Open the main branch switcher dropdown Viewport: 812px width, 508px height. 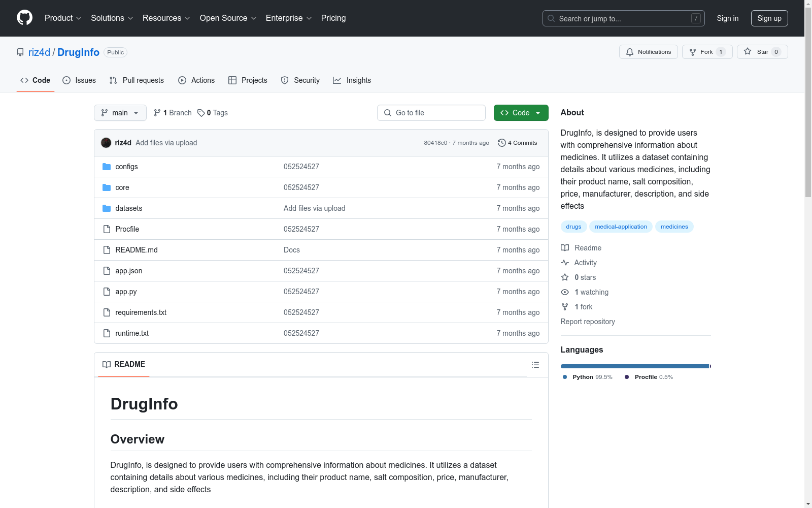[120, 113]
